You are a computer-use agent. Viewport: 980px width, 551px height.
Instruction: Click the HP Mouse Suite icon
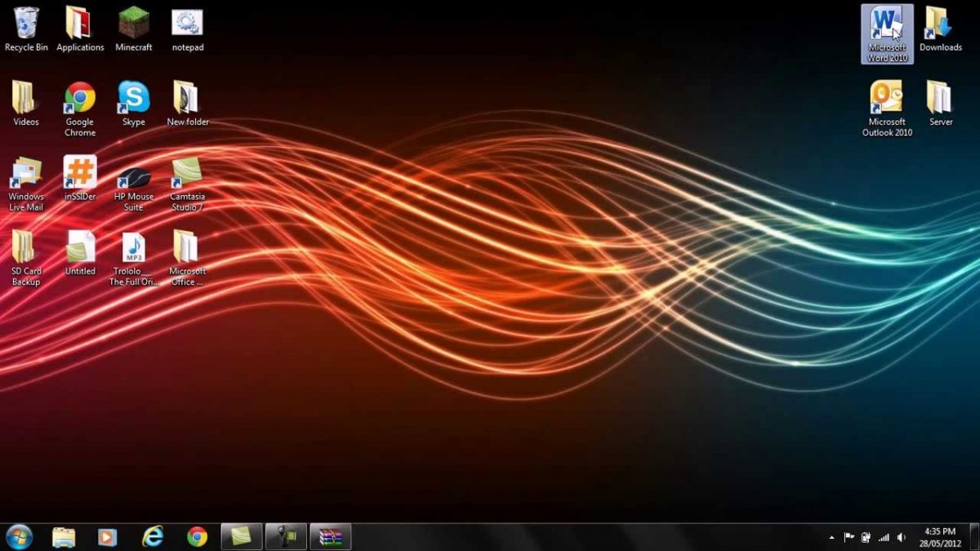[133, 176]
